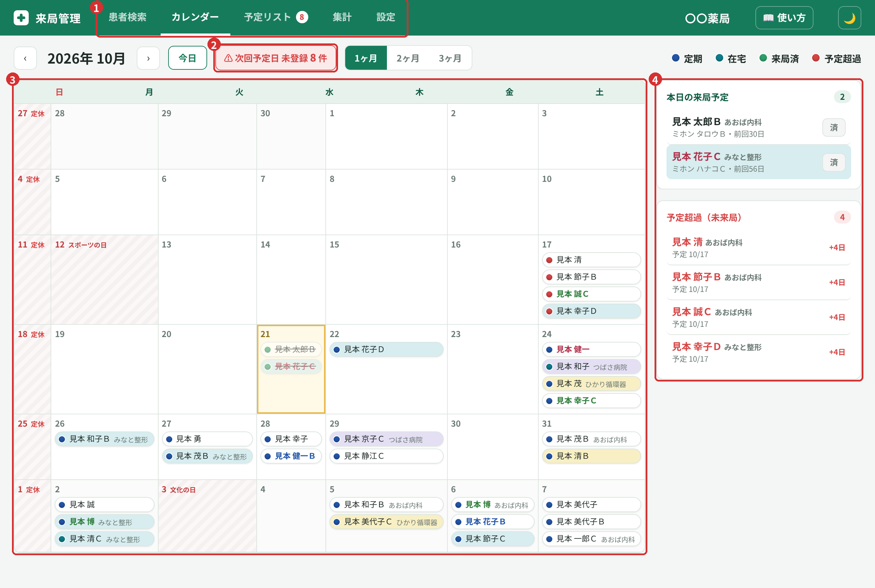Select 1ヶ月 view
The image size is (875, 588).
(x=365, y=58)
